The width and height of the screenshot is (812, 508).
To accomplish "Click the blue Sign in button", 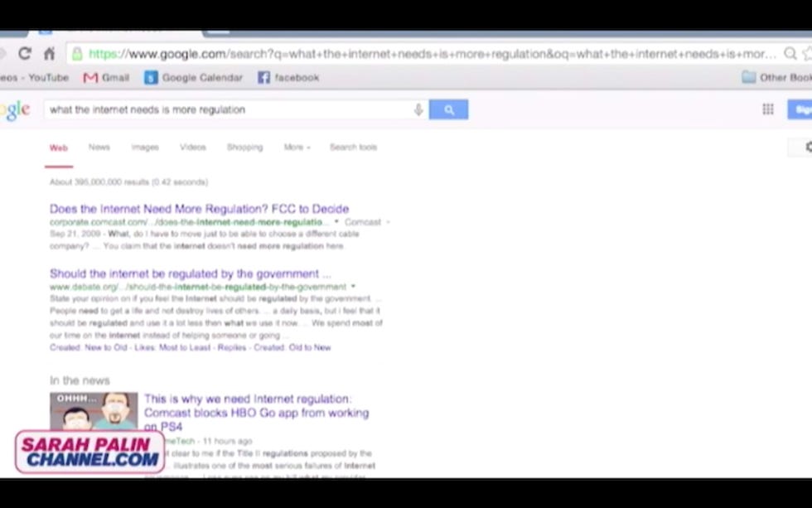I will click(x=800, y=109).
